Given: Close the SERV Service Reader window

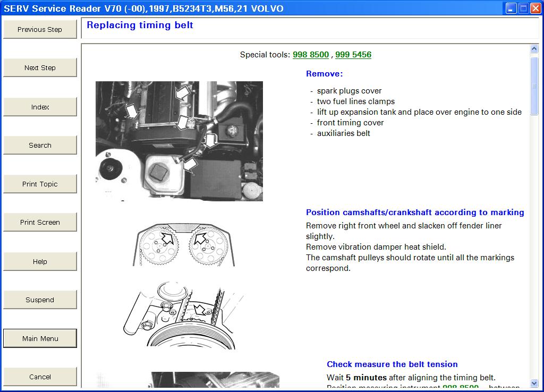Looking at the screenshot, I should tap(535, 8).
